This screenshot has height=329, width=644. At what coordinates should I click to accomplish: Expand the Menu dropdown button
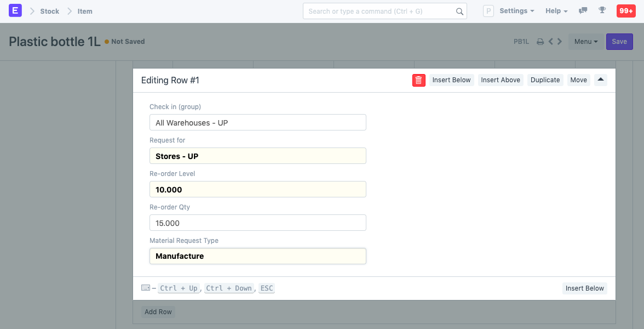585,42
